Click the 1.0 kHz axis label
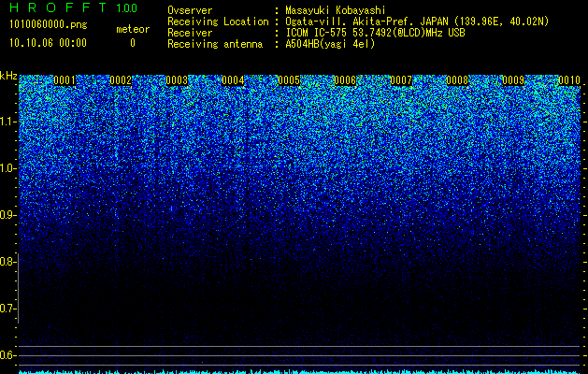Viewport: 588px width, 374px height. point(8,168)
